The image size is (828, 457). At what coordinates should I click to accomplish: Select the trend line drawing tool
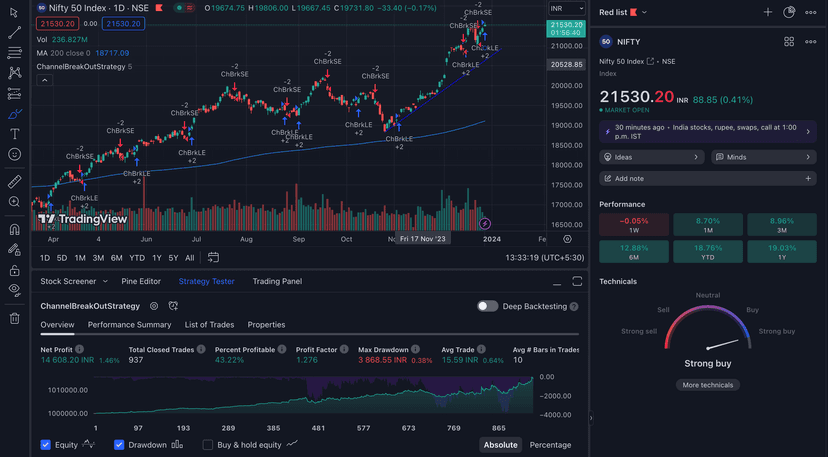(14, 32)
